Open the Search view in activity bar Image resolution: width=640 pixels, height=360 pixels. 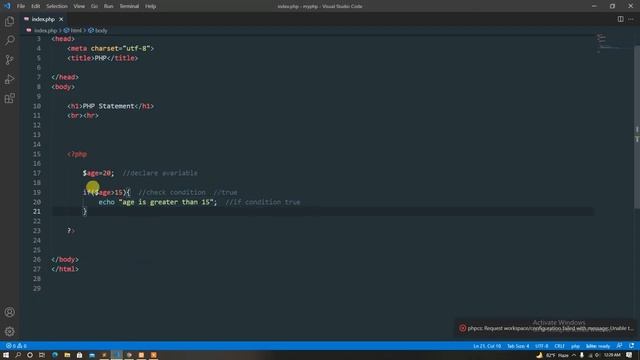pyautogui.click(x=9, y=40)
